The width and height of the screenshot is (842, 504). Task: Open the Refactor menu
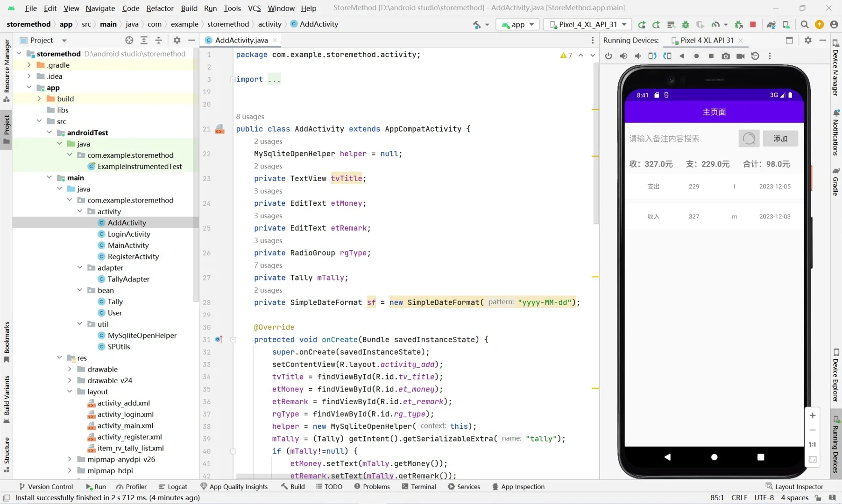click(x=160, y=8)
